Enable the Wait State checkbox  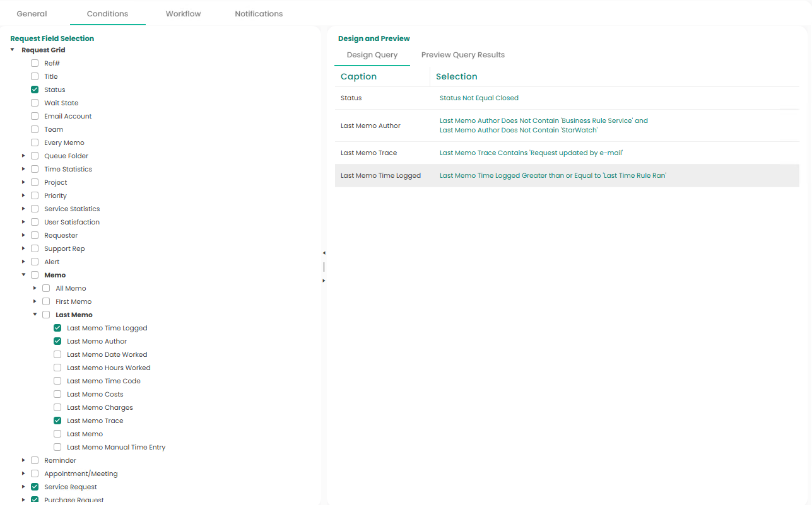point(35,103)
